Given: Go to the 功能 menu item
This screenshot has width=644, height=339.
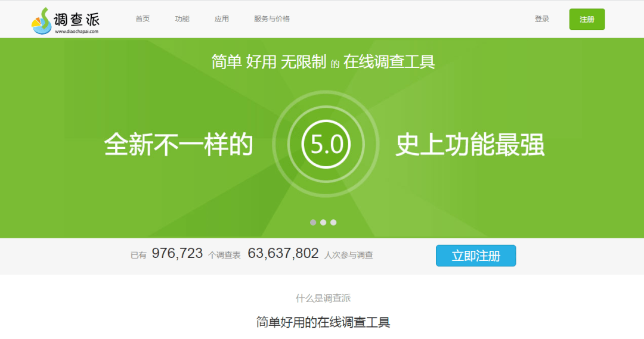Looking at the screenshot, I should point(182,19).
